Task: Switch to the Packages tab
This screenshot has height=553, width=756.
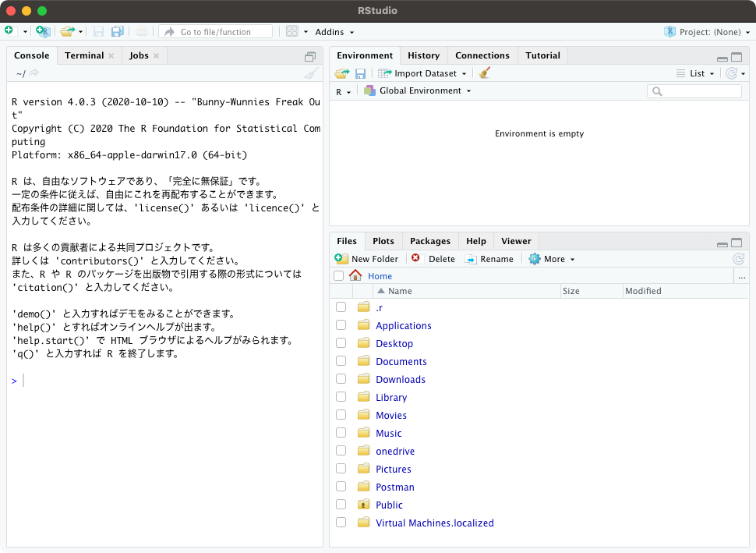Action: click(430, 241)
